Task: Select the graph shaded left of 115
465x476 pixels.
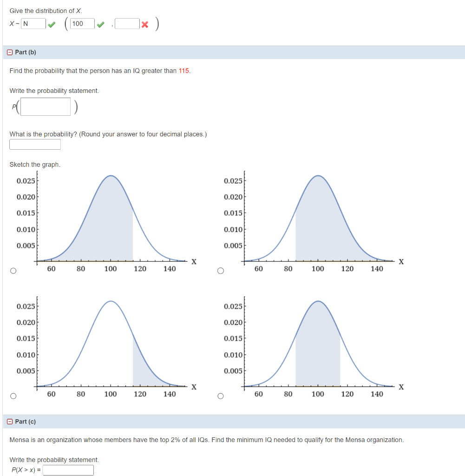Action: tap(13, 271)
